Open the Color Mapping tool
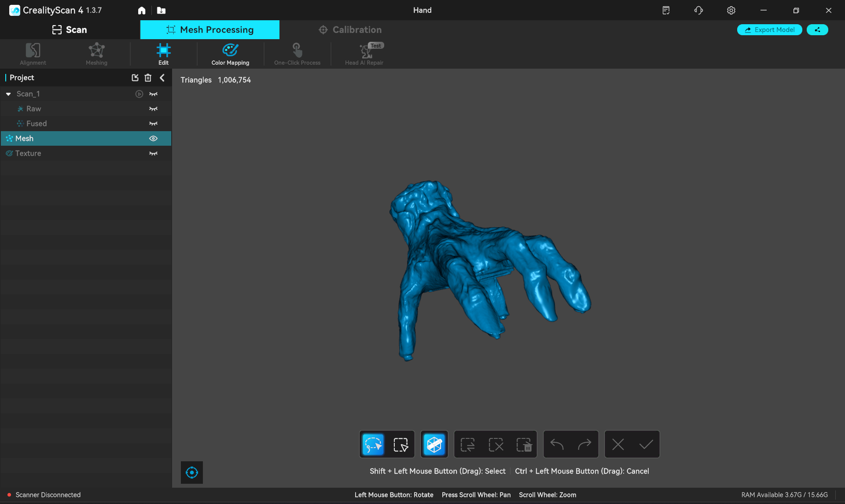The image size is (845, 504). coord(230,54)
